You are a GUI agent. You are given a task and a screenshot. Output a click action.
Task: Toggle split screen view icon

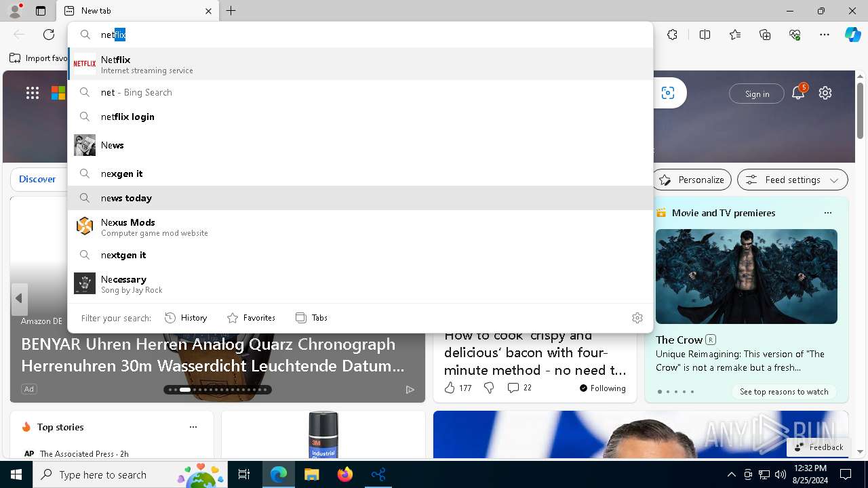pyautogui.click(x=705, y=35)
